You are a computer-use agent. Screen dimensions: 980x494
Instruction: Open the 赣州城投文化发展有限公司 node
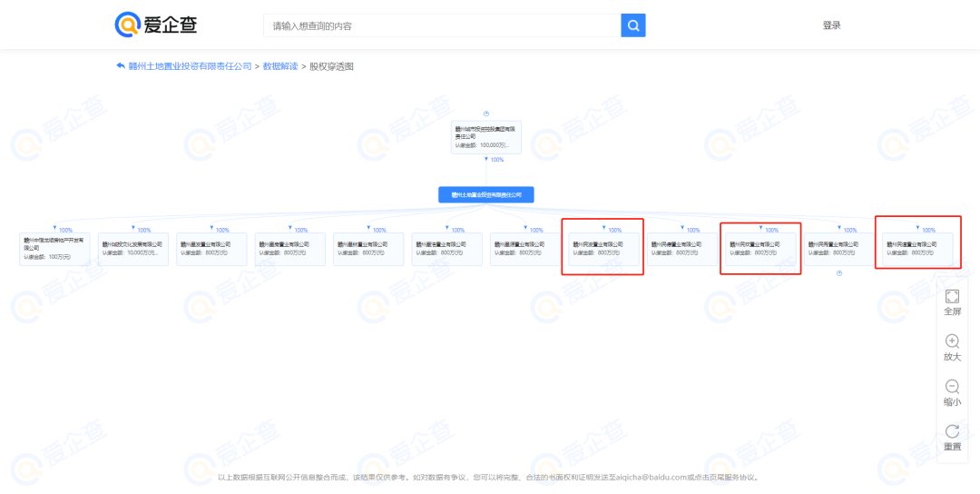tap(132, 249)
